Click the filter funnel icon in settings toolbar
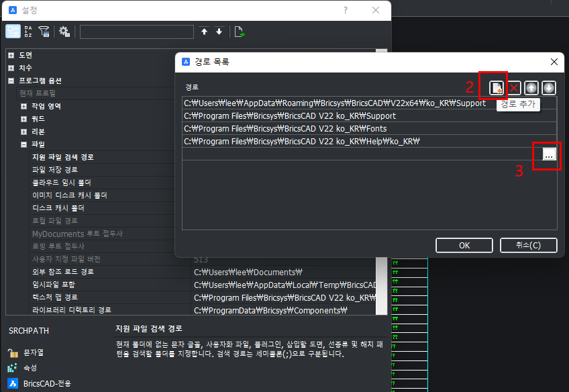Viewport: 569px width, 392px height. pos(44,32)
